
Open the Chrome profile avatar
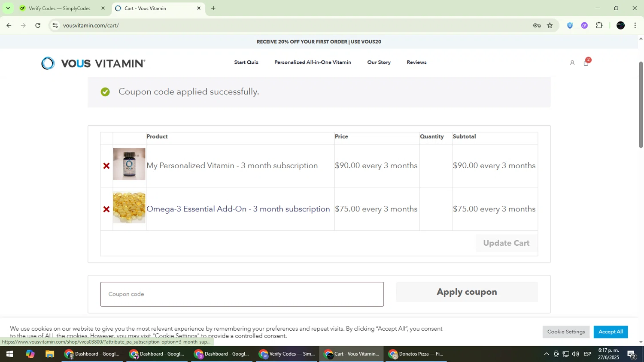click(x=620, y=25)
